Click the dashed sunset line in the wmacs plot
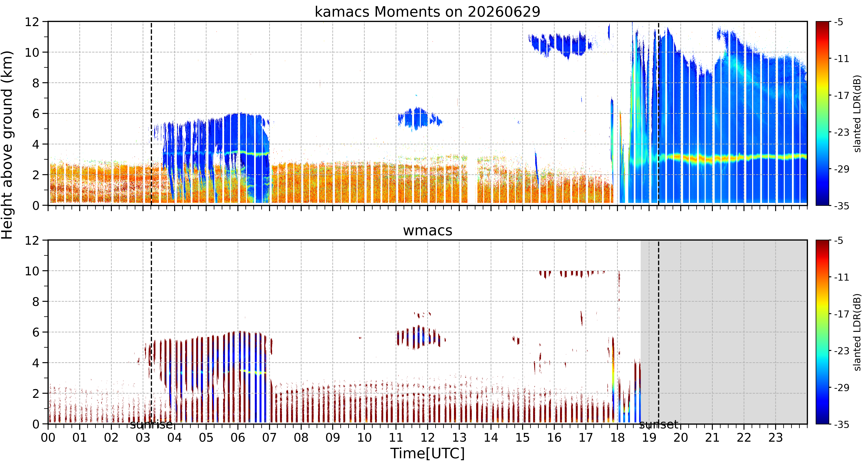Screen dimensions: 868x467 pos(658,332)
